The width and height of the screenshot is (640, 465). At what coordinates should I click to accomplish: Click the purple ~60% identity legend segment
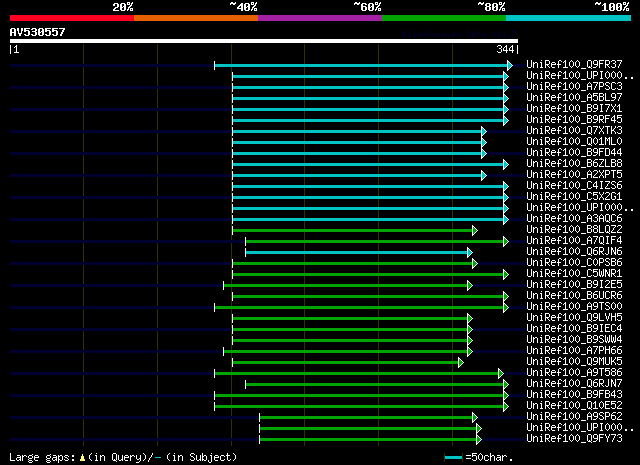tap(320, 18)
